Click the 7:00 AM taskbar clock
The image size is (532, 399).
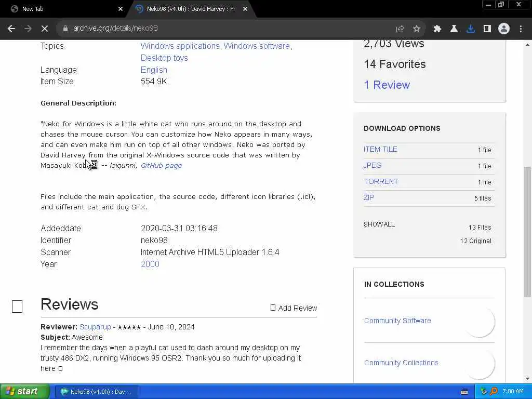pos(513,392)
